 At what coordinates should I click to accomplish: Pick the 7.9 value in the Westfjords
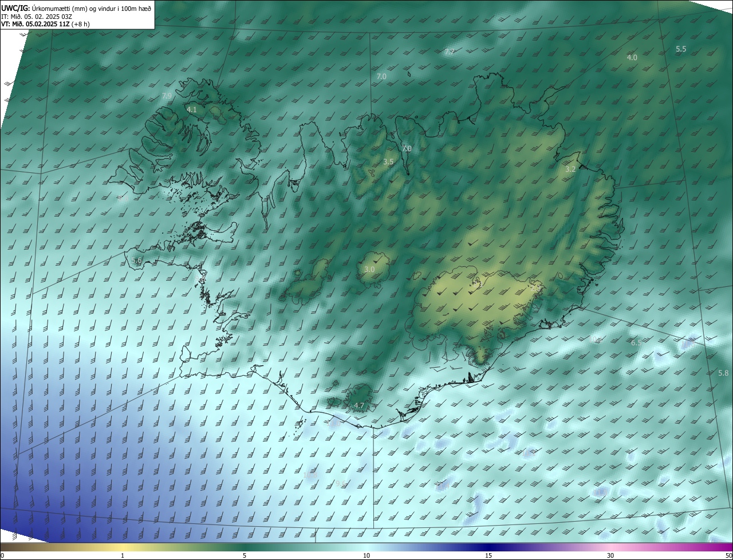(167, 96)
